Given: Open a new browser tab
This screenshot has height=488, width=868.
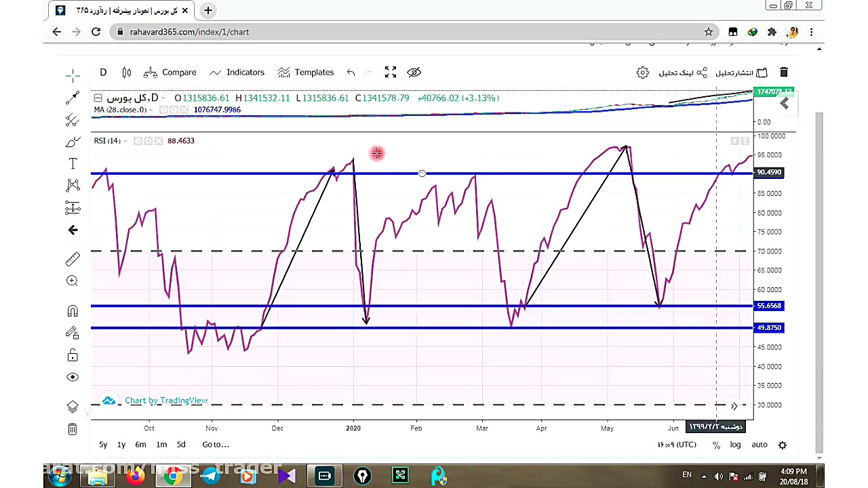Looking at the screenshot, I should 208,10.
